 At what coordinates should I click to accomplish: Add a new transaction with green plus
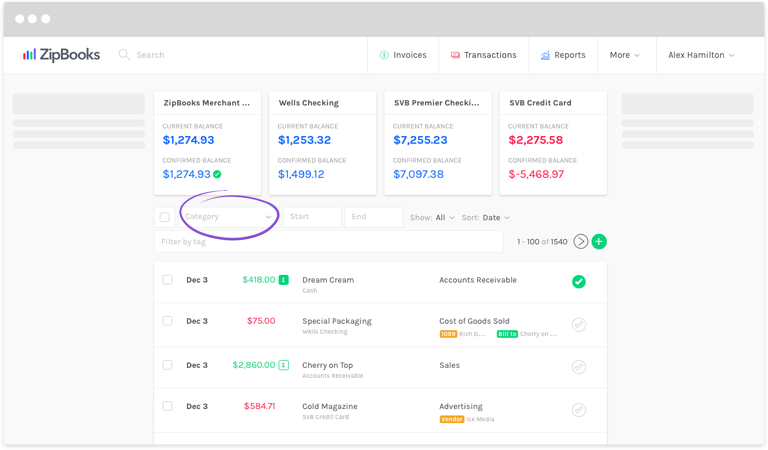tap(599, 241)
